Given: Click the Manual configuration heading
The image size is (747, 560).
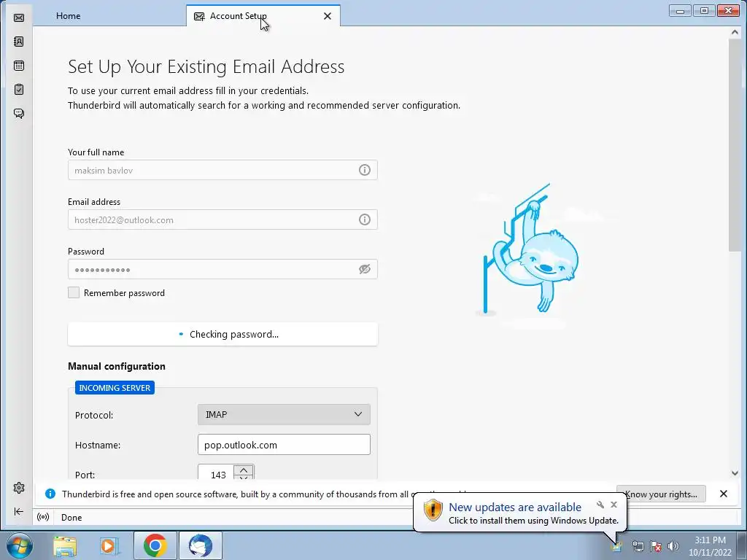Looking at the screenshot, I should (x=117, y=366).
